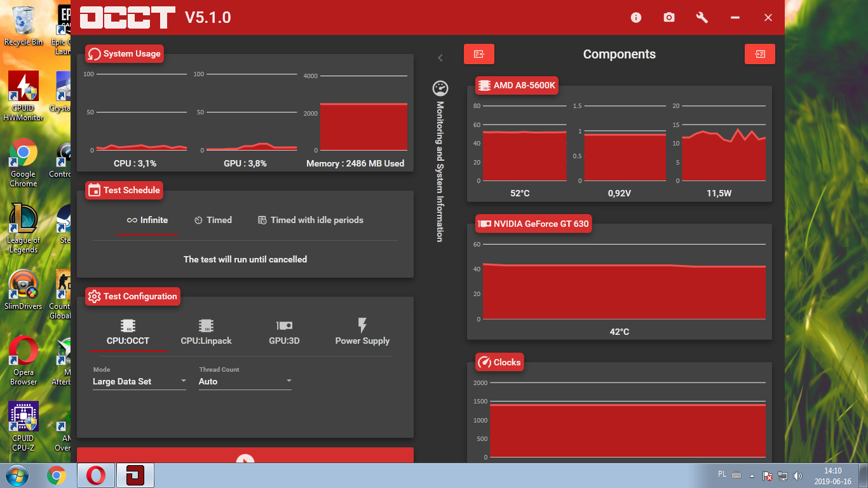Open CPUID CPU-Z desktop shortcut
This screenshot has height=488, width=868.
pos(24,427)
